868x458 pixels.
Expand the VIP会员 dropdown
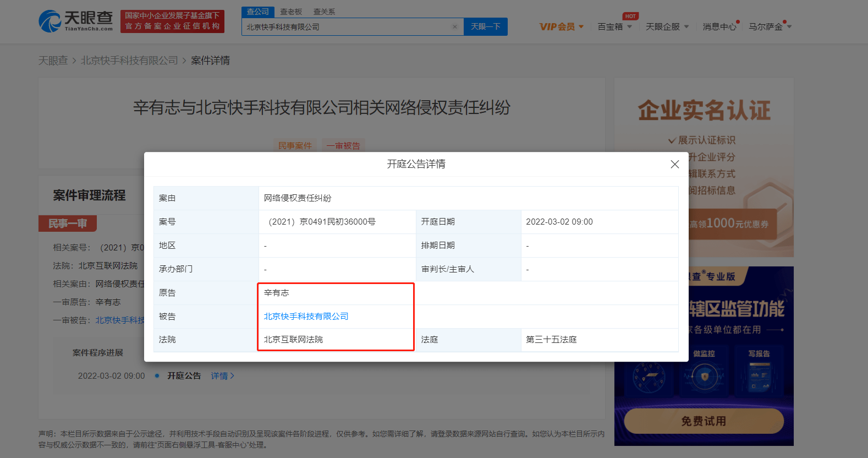[x=561, y=26]
